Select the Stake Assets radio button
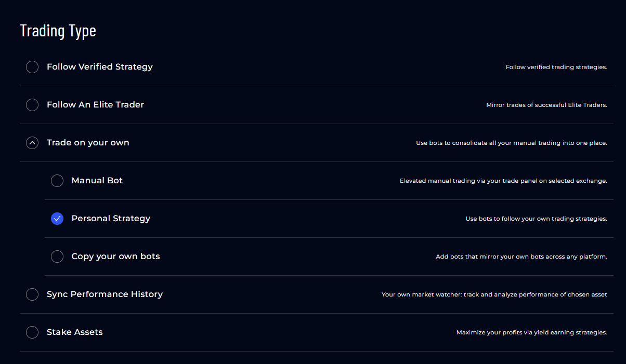This screenshot has width=626, height=364. (x=32, y=332)
